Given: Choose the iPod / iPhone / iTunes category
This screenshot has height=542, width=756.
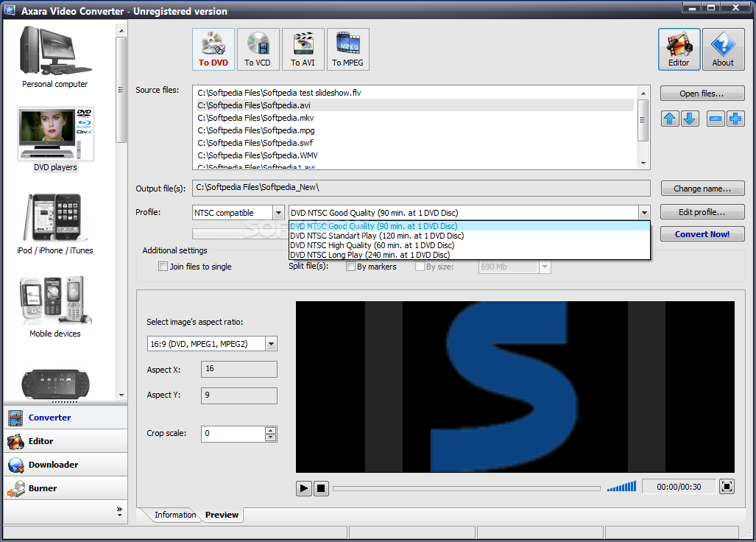Looking at the screenshot, I should click(55, 224).
